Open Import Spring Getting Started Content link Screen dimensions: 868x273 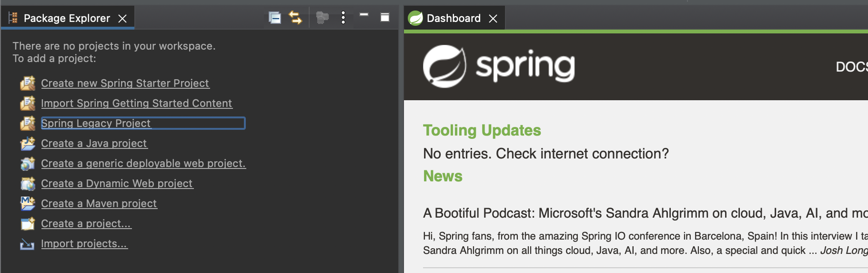tap(136, 103)
